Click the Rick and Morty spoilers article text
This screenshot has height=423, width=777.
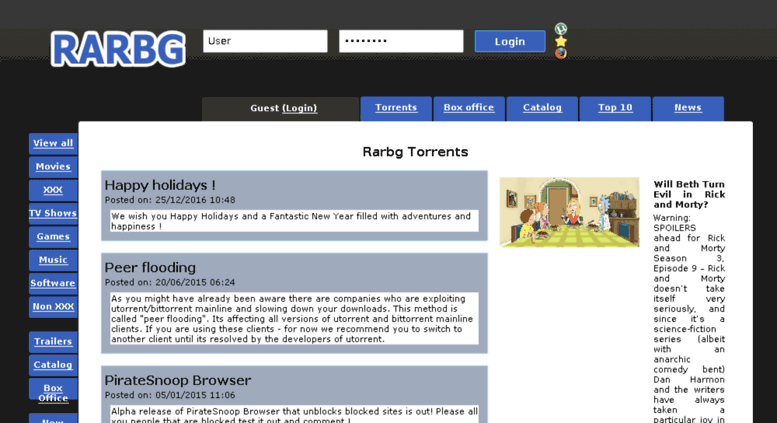[689, 318]
